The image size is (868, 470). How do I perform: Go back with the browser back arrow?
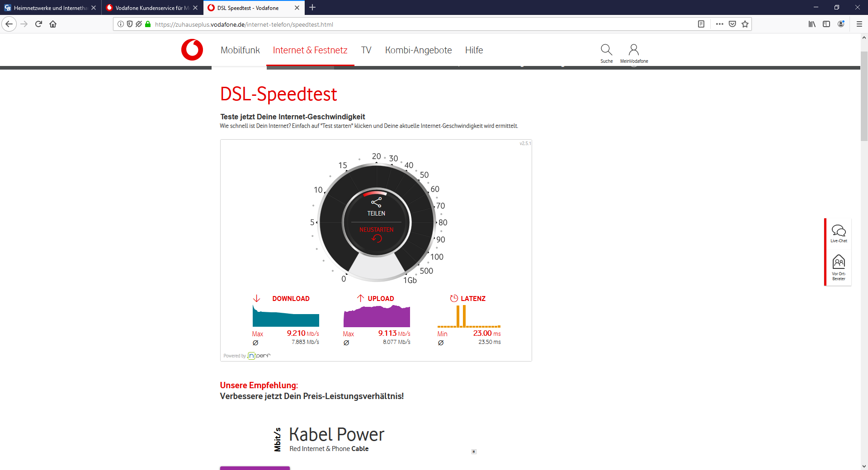(9, 24)
